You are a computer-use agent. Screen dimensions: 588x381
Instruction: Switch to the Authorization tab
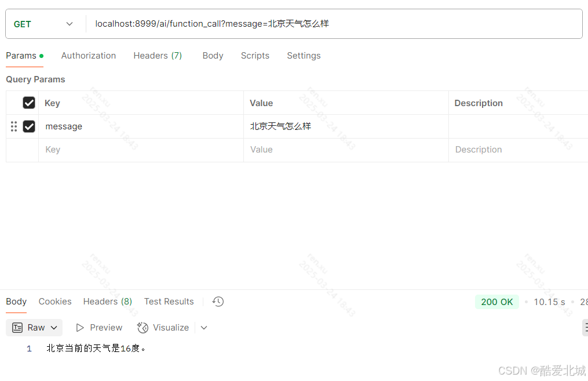coord(88,56)
